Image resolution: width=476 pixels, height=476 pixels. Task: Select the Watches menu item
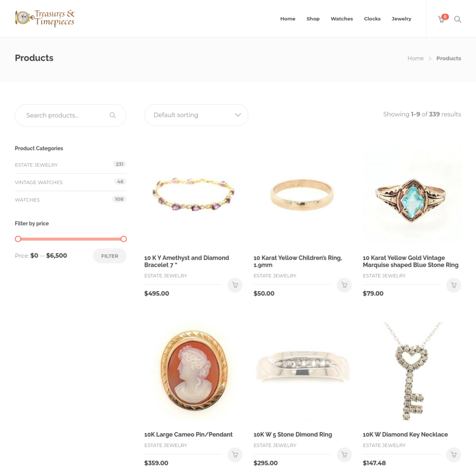point(342,19)
